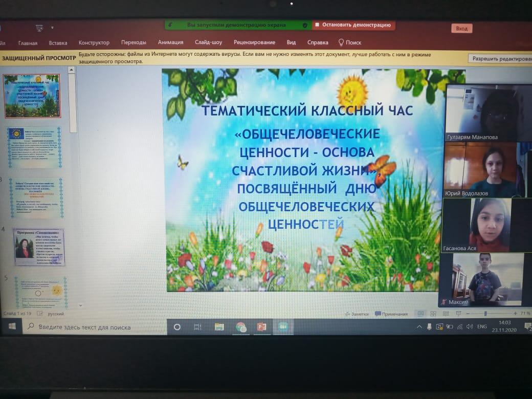Toggle the Заметки notes pane
Image resolution: width=532 pixels, height=399 pixels.
click(357, 314)
